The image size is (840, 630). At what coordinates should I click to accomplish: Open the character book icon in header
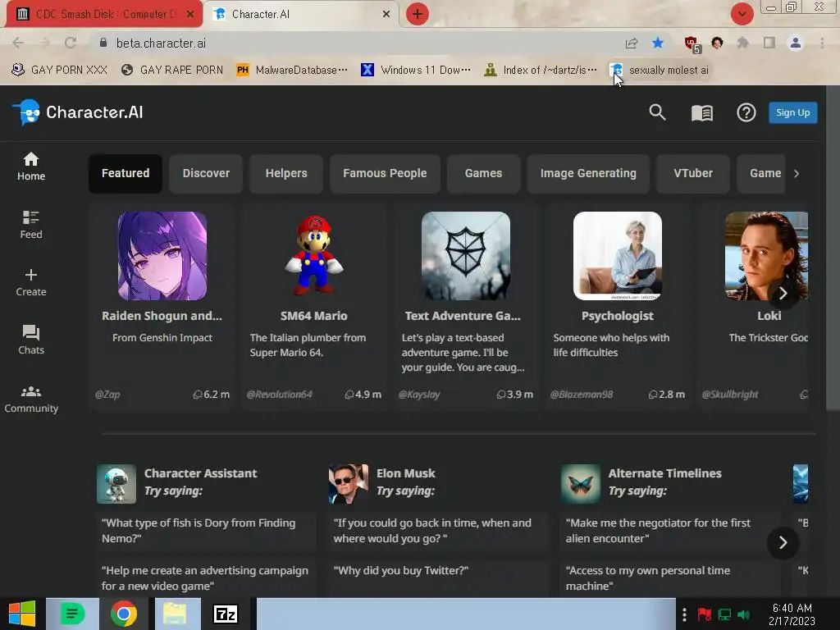pyautogui.click(x=702, y=113)
